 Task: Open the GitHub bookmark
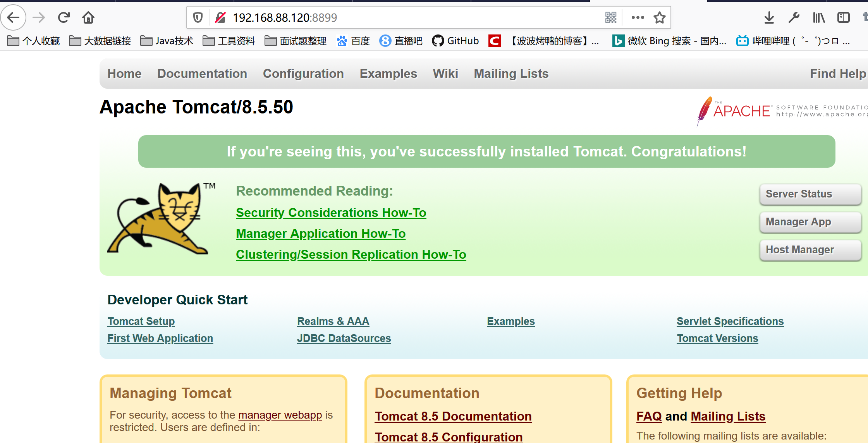(x=455, y=41)
